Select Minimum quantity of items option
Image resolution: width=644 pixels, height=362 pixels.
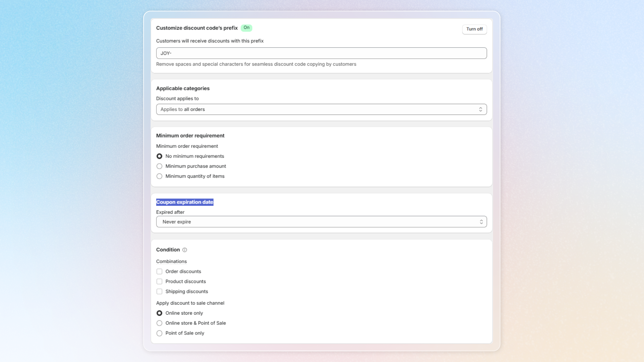click(160, 177)
